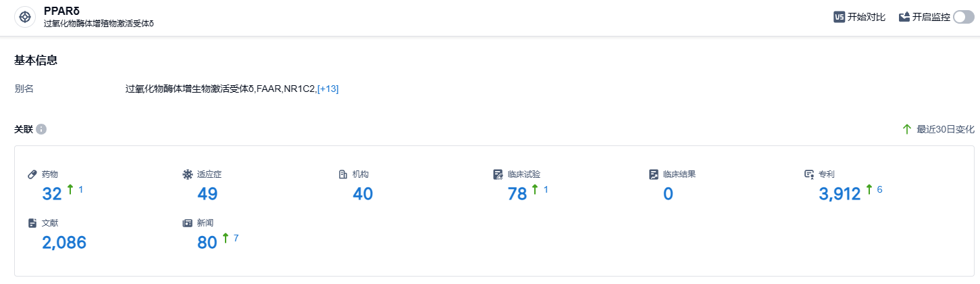Open the 78 clinical trials count
The height and width of the screenshot is (284, 980).
(x=517, y=194)
